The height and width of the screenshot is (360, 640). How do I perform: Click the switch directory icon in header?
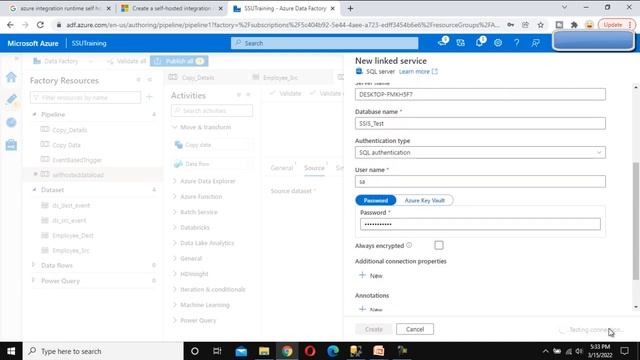pos(461,42)
